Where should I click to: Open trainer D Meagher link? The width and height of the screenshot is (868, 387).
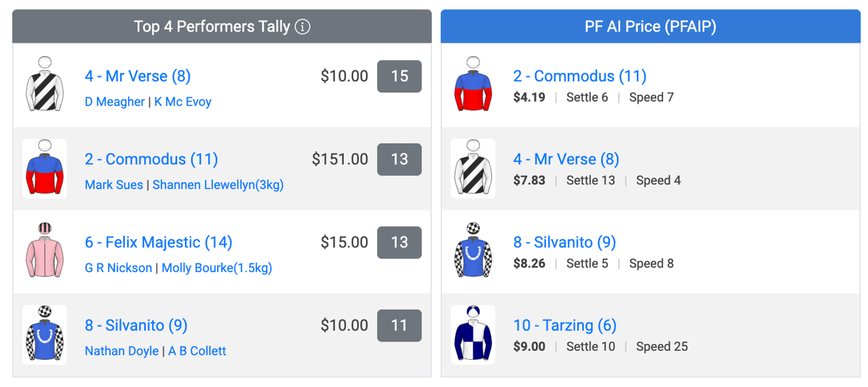(115, 102)
